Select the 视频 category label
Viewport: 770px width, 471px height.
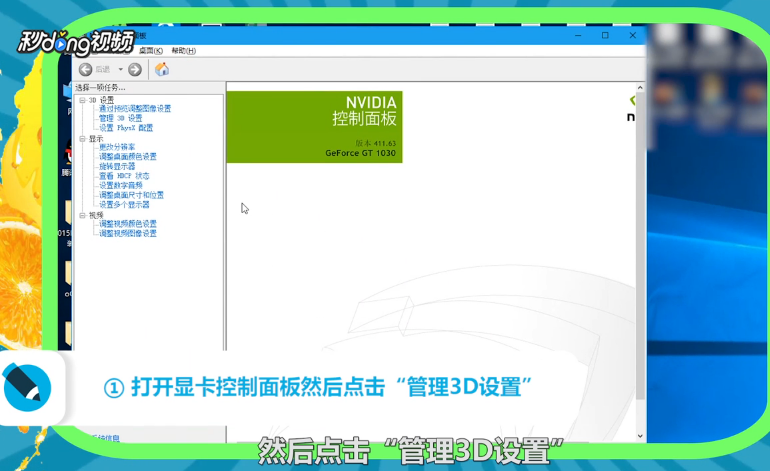(96, 215)
